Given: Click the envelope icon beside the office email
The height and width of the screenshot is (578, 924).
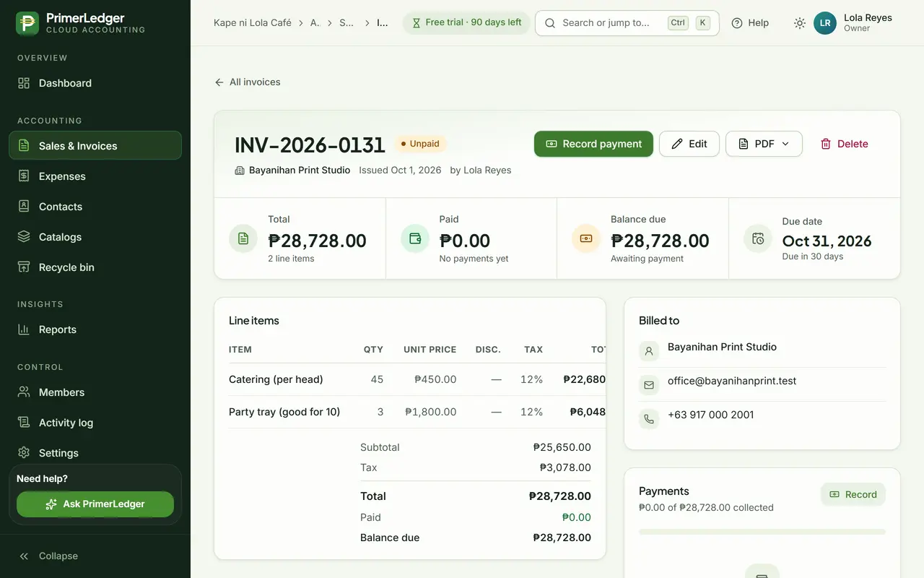Looking at the screenshot, I should pos(649,385).
